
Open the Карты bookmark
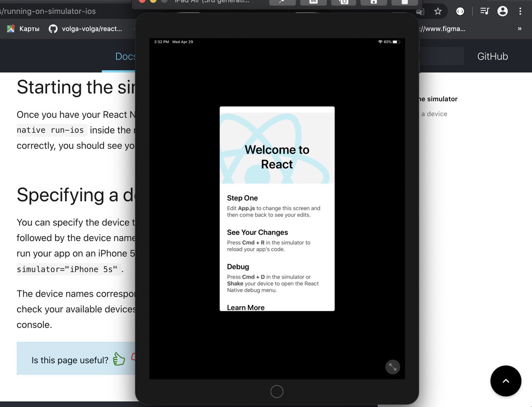point(30,29)
